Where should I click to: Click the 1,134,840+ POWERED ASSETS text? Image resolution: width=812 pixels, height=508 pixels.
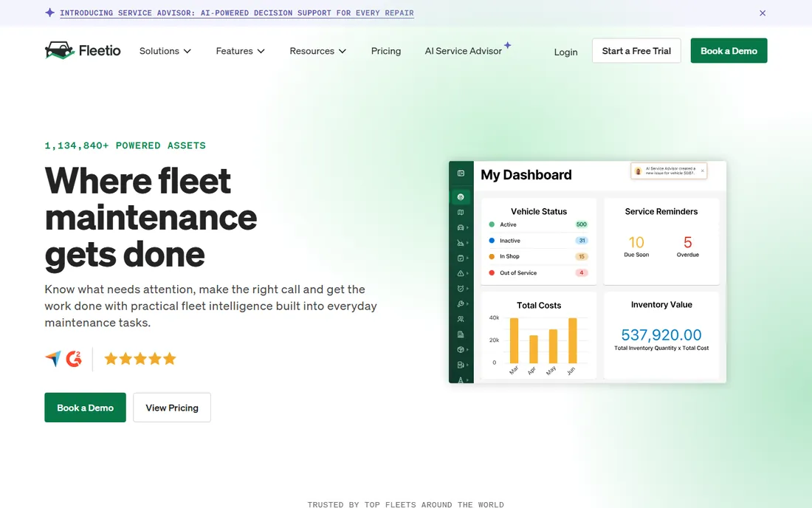125,145
